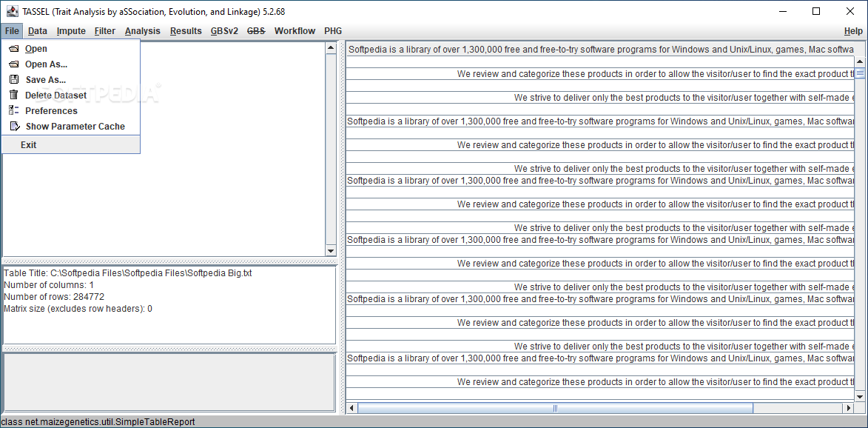The height and width of the screenshot is (428, 868).
Task: Maximize the TASSEL window
Action: [816, 11]
